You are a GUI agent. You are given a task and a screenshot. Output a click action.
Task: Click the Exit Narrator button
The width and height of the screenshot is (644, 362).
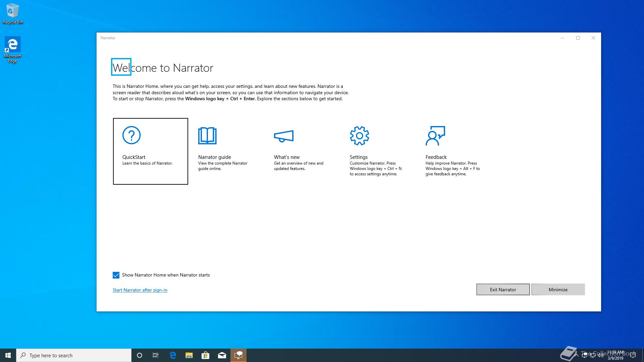(503, 290)
